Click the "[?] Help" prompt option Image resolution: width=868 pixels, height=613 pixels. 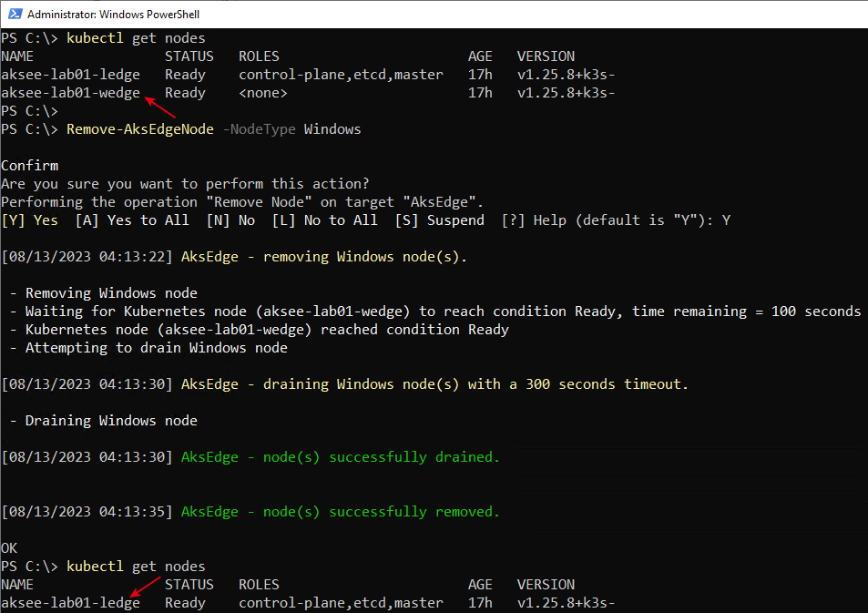click(534, 220)
